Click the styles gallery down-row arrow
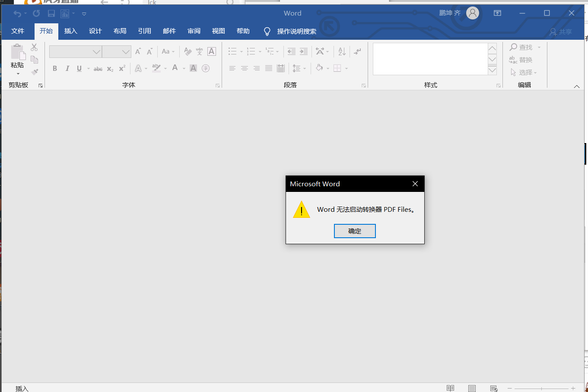The height and width of the screenshot is (392, 588). pyautogui.click(x=492, y=59)
